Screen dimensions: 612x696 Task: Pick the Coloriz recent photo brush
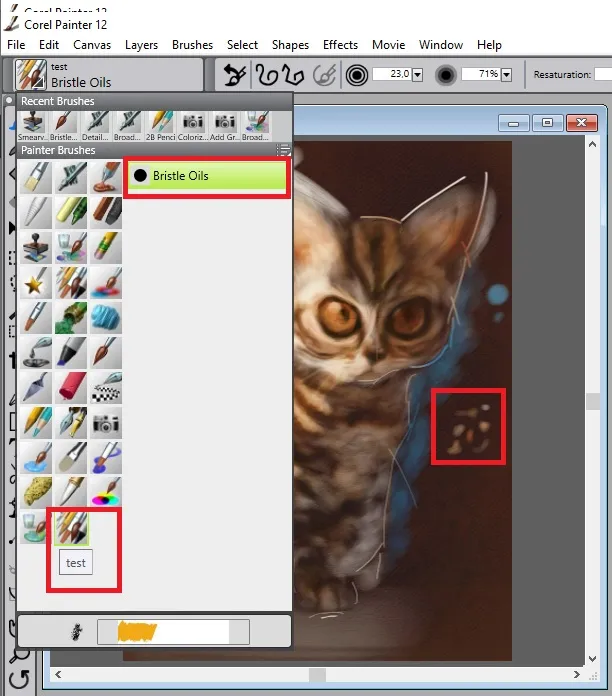coord(193,126)
